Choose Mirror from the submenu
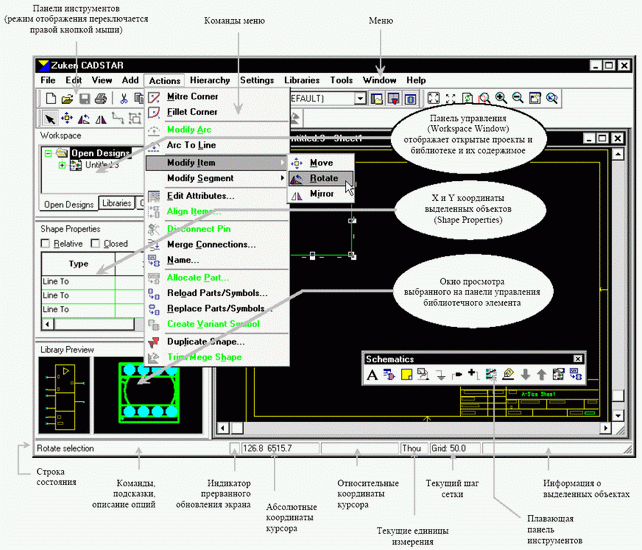 pos(321,194)
